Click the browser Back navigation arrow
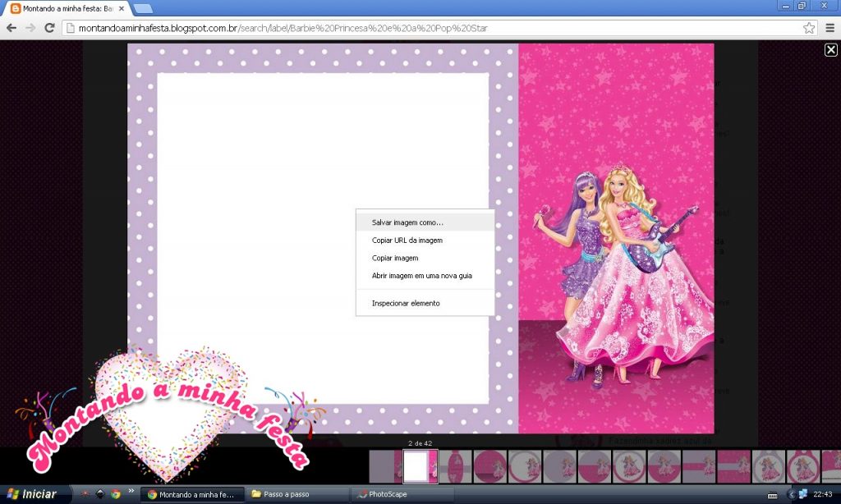The image size is (841, 504). tap(11, 27)
